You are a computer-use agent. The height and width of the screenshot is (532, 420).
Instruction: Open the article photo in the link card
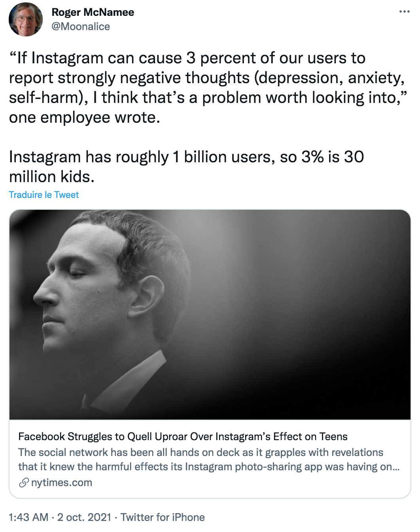tap(210, 314)
